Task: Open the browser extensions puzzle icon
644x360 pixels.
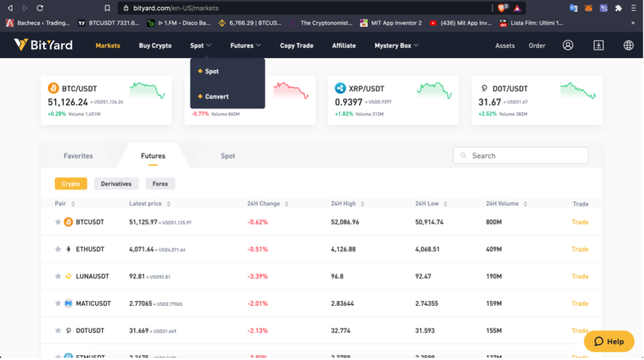Action: point(618,8)
